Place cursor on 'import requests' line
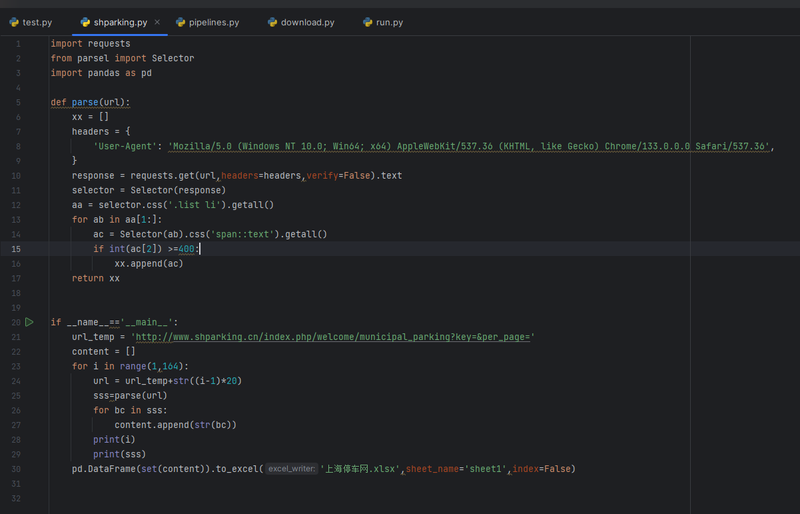This screenshot has height=514, width=800. [x=90, y=43]
